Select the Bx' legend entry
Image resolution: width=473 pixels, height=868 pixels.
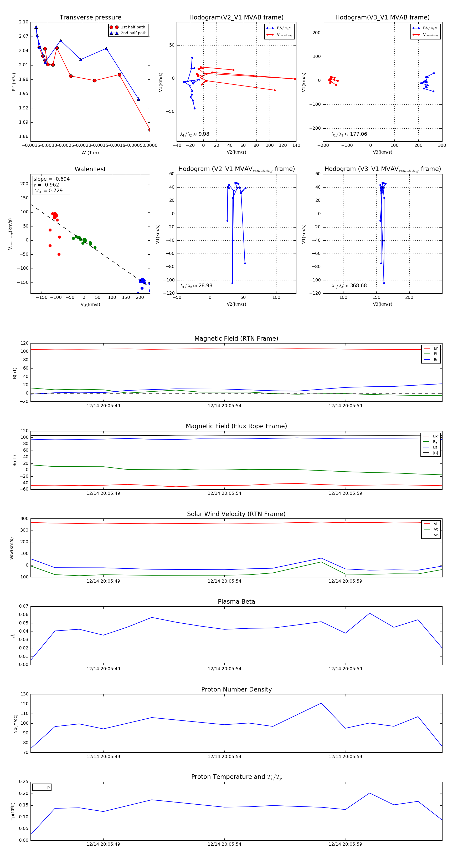431,436
